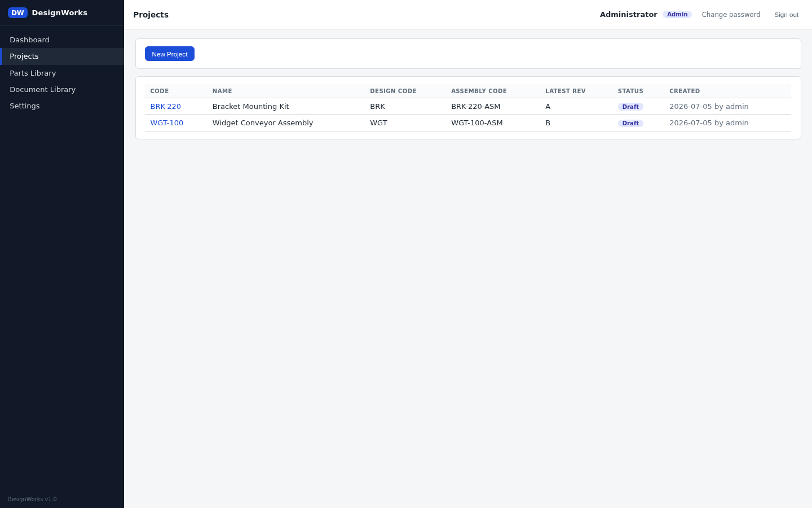
Task: Click the Admin role badge
Action: [677, 14]
